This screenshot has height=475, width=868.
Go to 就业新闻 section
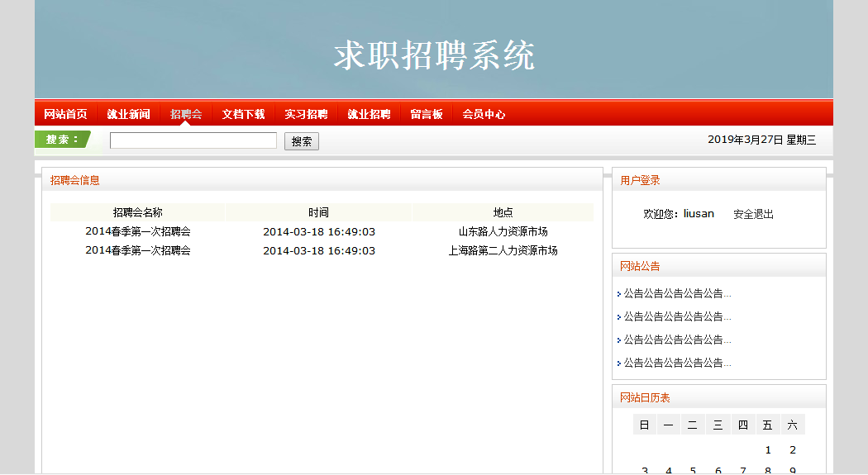128,114
